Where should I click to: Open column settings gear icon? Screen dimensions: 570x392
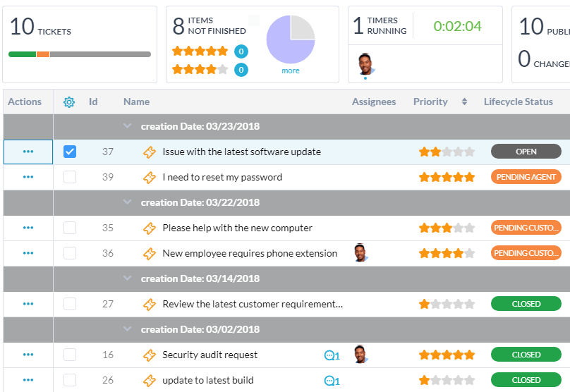point(69,102)
